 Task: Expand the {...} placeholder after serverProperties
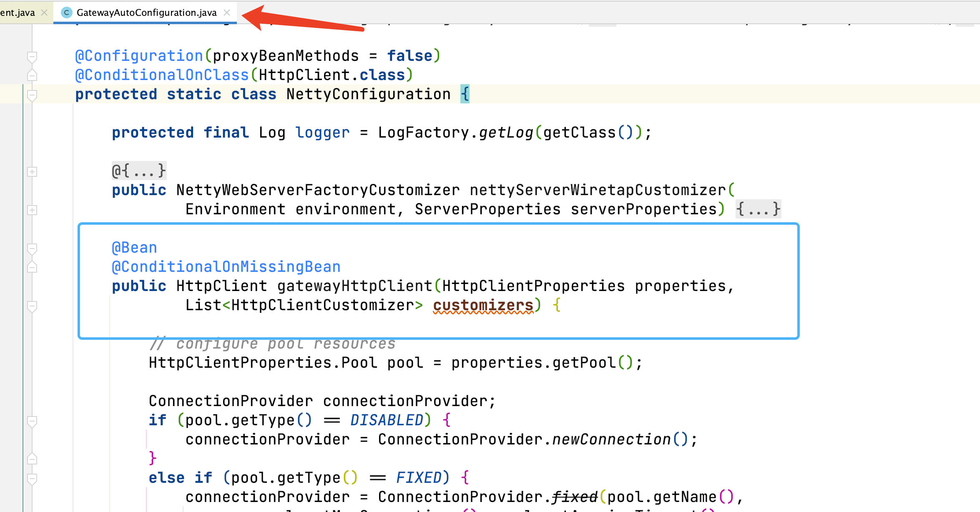758,209
